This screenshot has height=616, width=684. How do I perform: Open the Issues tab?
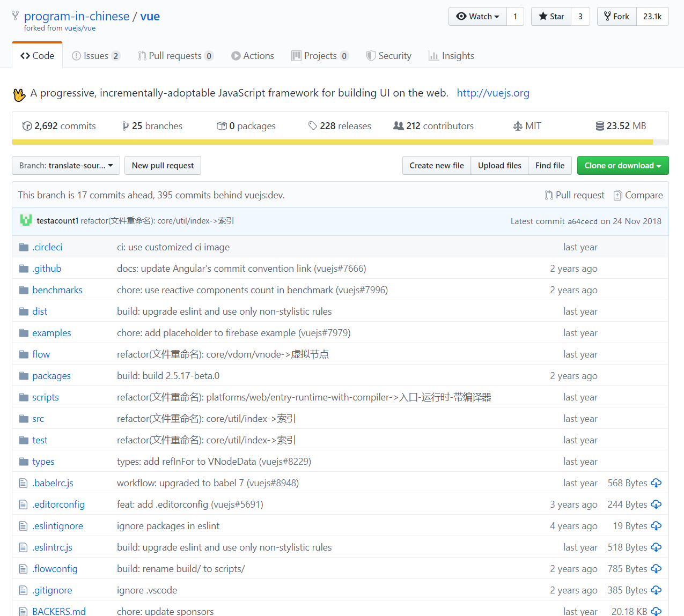[96, 56]
